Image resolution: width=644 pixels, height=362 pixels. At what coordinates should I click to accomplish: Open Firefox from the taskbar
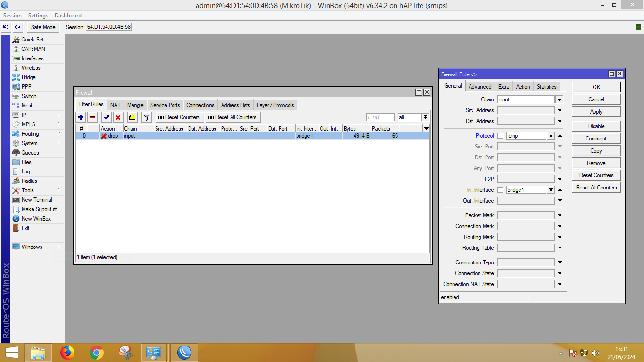click(67, 352)
